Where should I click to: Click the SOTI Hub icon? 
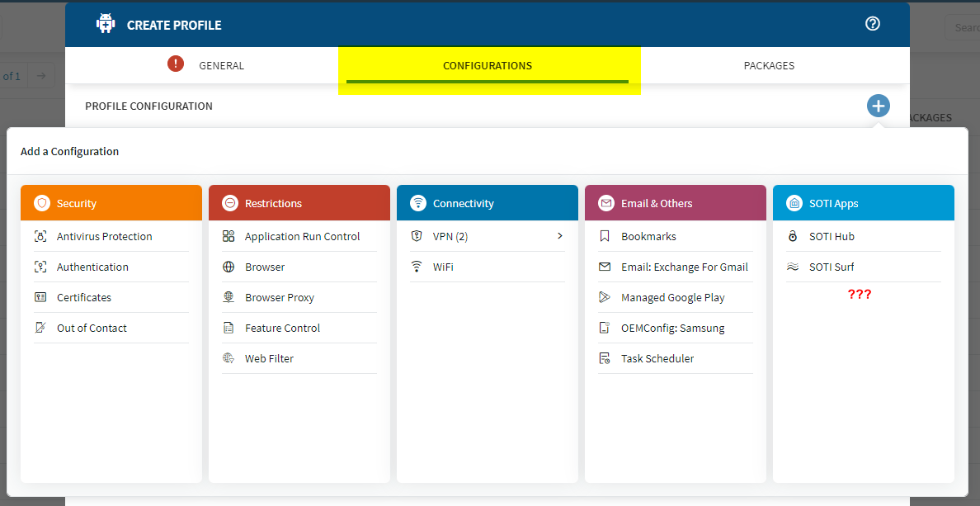coord(793,236)
